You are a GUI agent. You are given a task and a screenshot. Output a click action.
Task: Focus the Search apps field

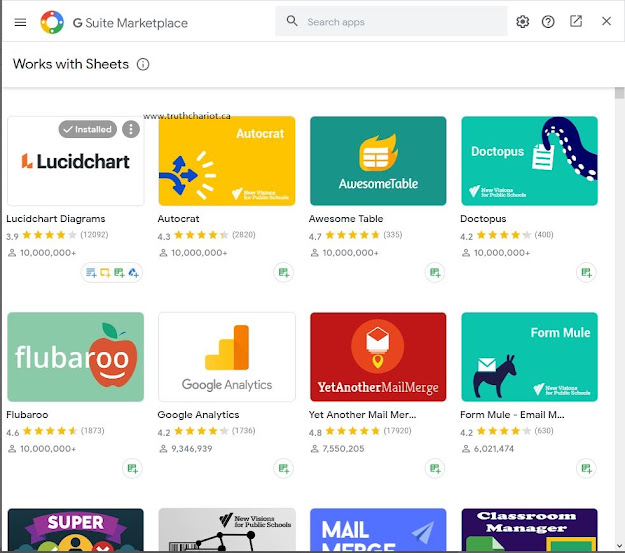(391, 22)
